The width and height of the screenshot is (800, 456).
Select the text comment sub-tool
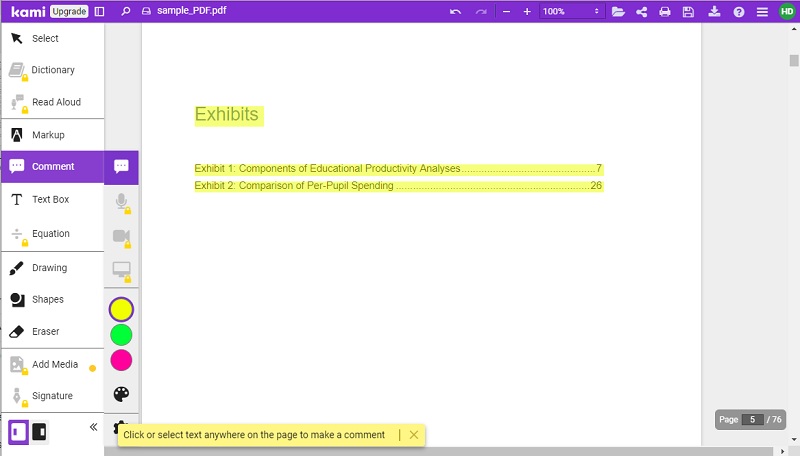[x=121, y=167]
